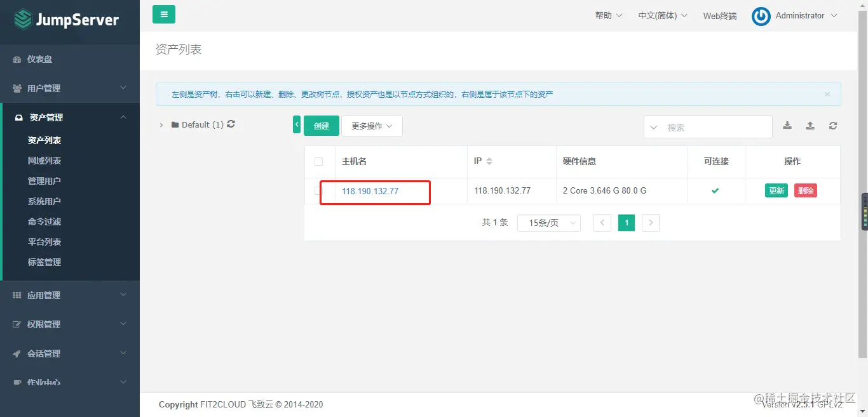Click the 共 1 条 total count text
Viewport: 868px width, 417px height.
click(495, 223)
